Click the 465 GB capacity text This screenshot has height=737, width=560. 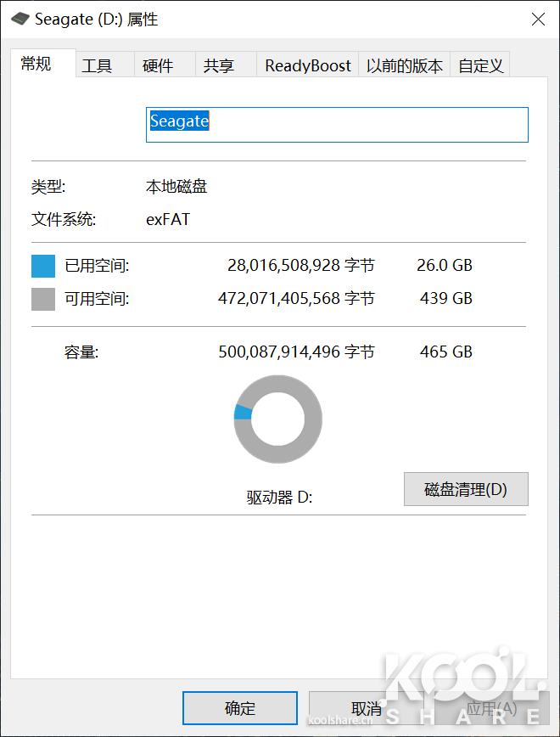[x=446, y=352]
